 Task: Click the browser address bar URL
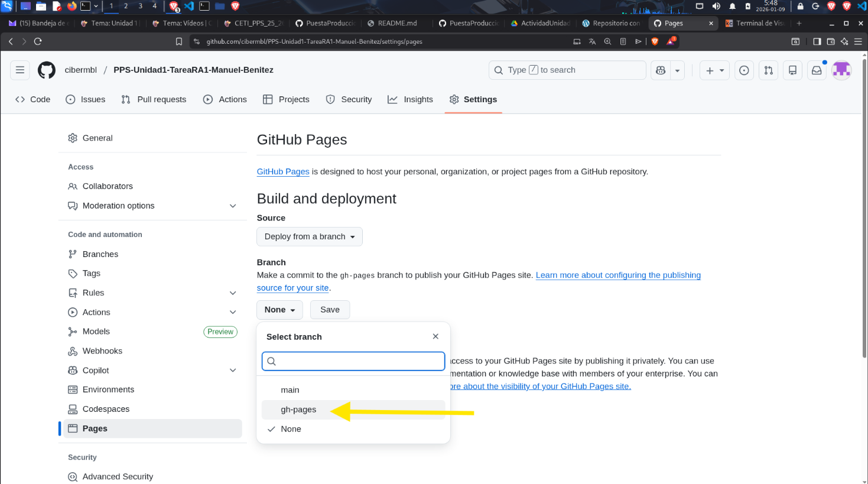pyautogui.click(x=314, y=41)
